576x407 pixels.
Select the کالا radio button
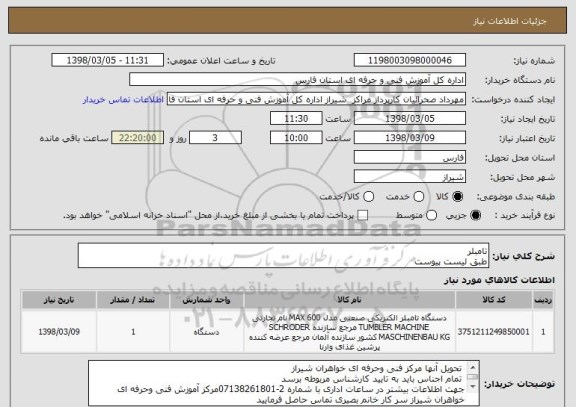click(x=458, y=197)
